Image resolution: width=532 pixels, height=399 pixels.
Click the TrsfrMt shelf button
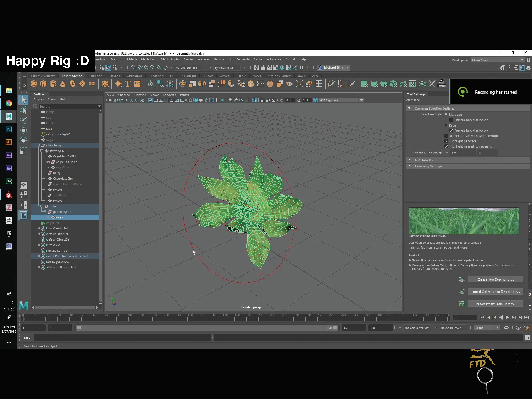point(442,84)
